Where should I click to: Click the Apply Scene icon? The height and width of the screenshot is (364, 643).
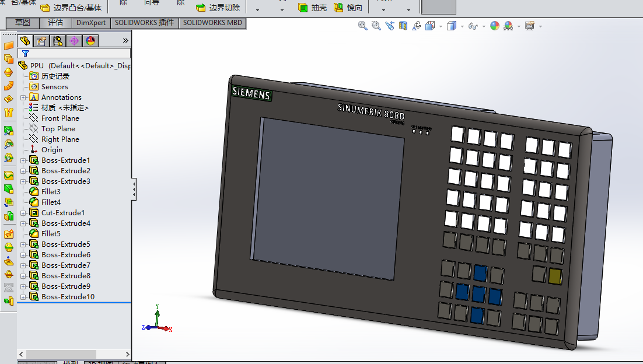(508, 26)
